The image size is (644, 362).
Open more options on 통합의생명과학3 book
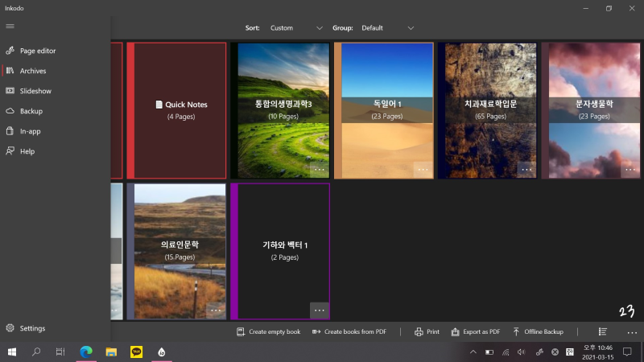[x=319, y=170]
